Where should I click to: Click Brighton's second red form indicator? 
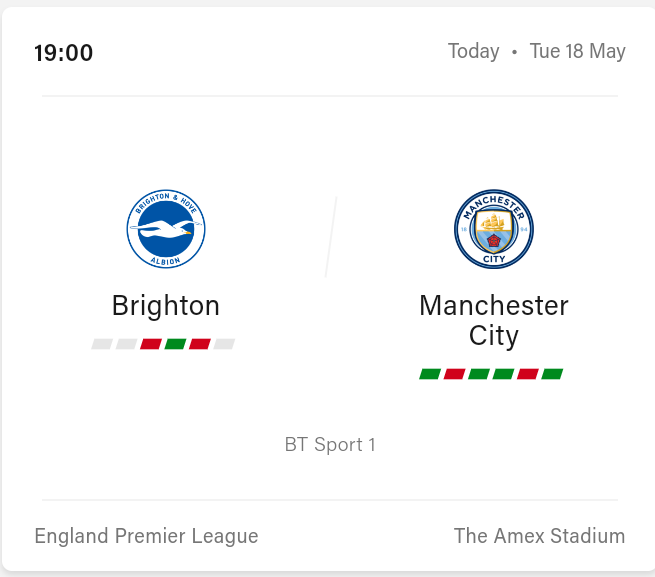pos(200,344)
